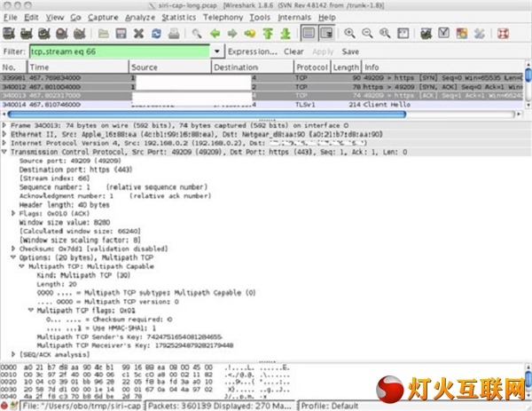Screen dimensions: 532x411
Task: Zoom out packet text
Action: tap(367, 33)
